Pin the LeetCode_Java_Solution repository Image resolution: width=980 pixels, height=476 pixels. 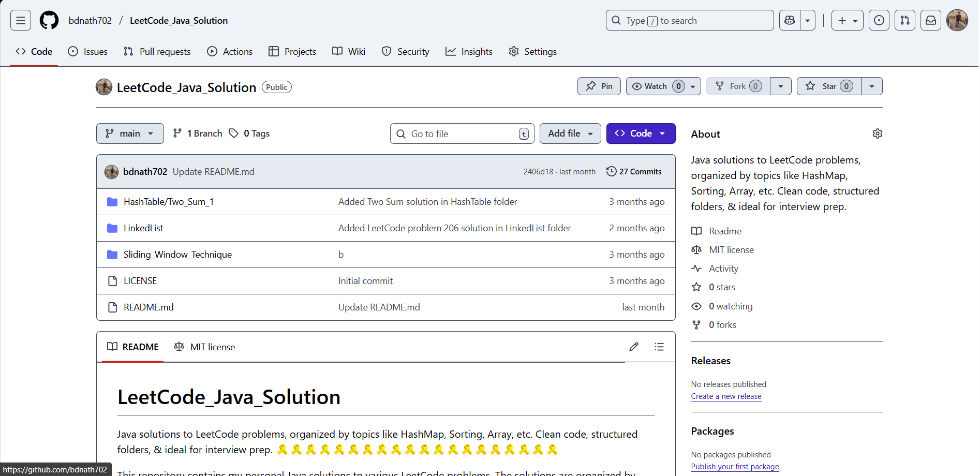point(599,86)
